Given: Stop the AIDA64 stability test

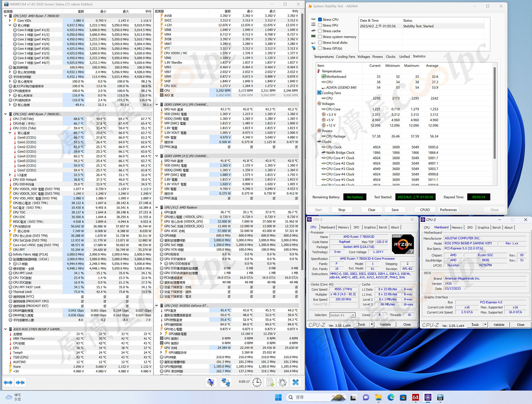Looking at the screenshot, I should pos(342,210).
